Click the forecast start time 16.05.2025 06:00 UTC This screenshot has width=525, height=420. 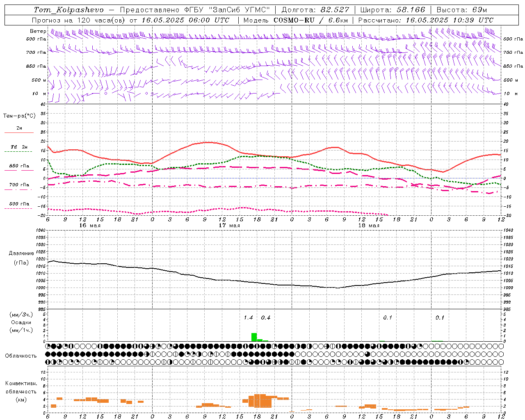pos(185,20)
